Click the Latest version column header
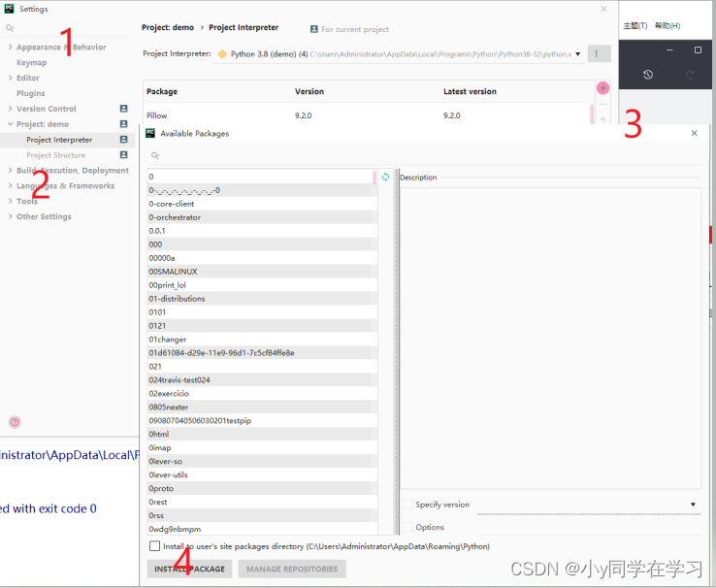The width and height of the screenshot is (716, 588). pos(470,91)
